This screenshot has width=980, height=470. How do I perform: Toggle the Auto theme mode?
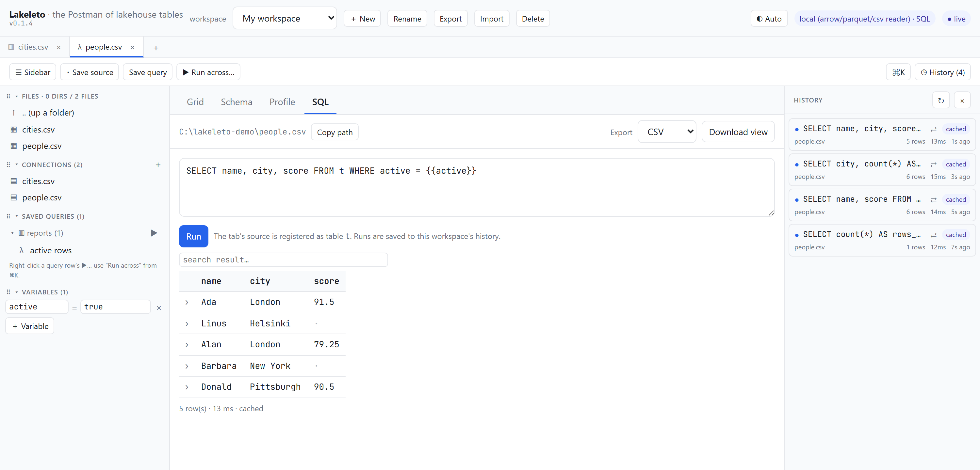(769, 19)
